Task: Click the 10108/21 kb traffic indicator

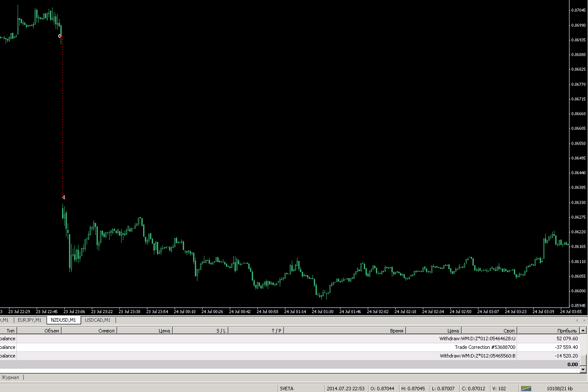Action: (560, 389)
